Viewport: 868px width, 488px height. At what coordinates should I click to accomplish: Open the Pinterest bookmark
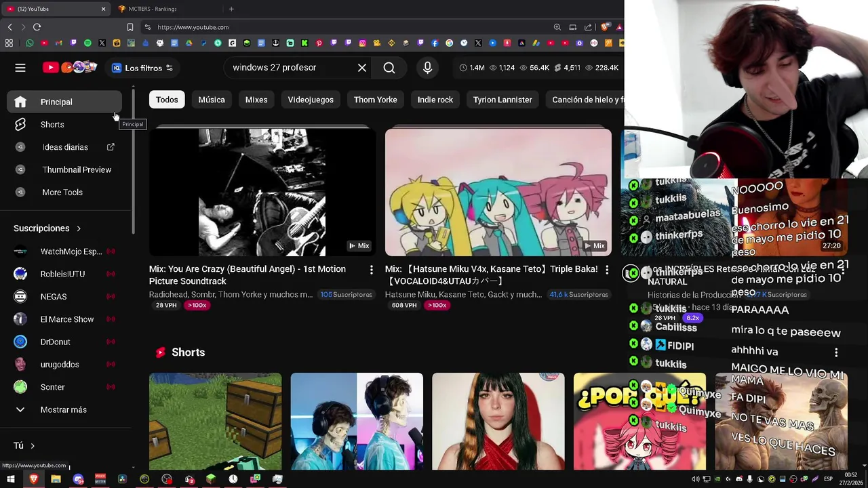[x=319, y=43]
